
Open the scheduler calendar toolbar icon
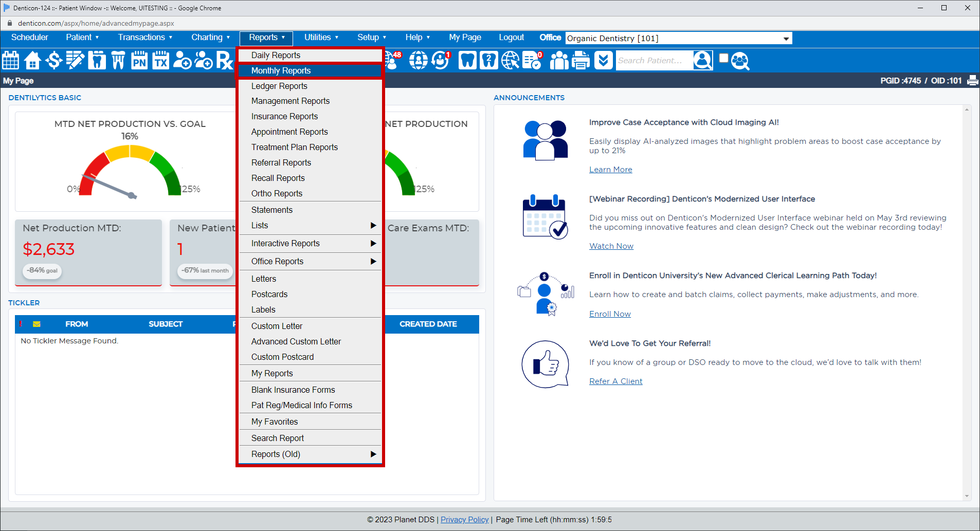point(11,60)
